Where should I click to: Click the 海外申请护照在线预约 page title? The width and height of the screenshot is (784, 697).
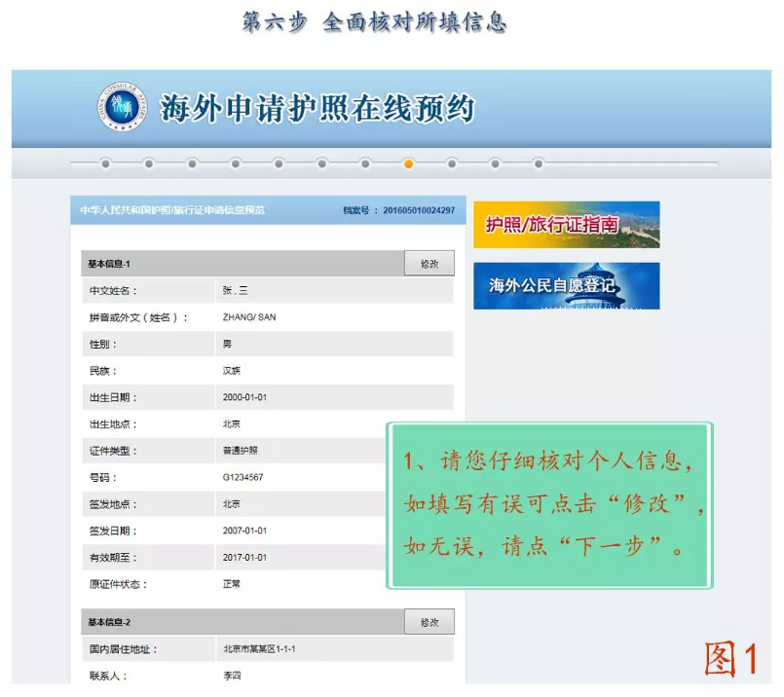(317, 108)
